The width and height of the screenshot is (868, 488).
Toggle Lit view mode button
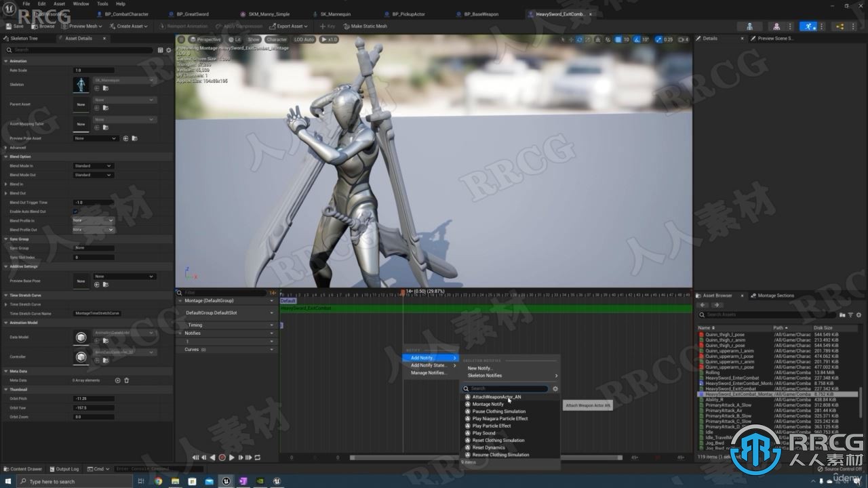pos(234,39)
